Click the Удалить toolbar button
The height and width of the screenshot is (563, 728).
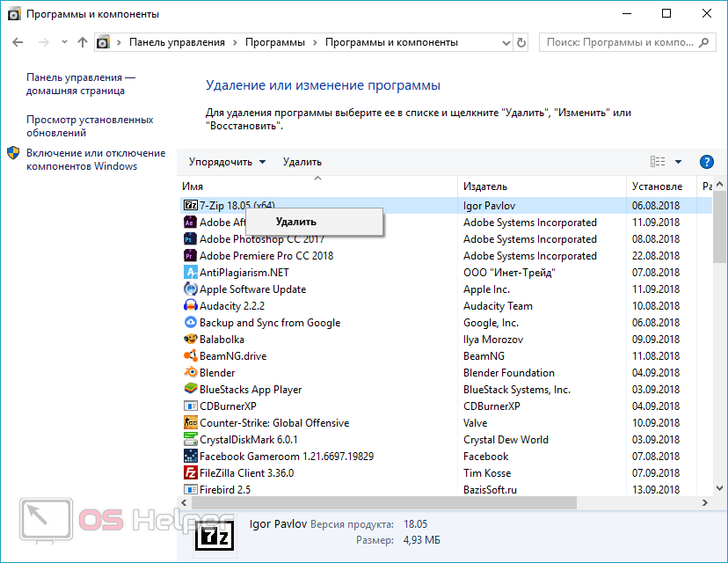(302, 162)
